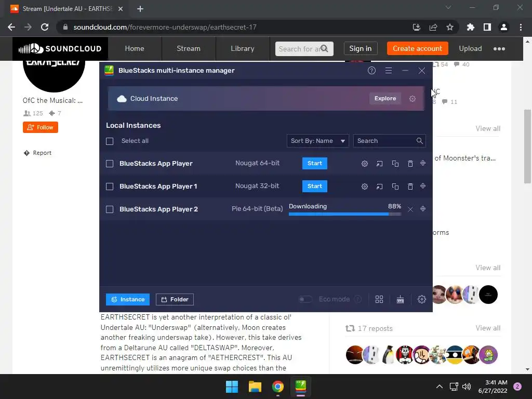Click SoundCloud logo
The height and width of the screenshot is (399, 532).
[60, 49]
